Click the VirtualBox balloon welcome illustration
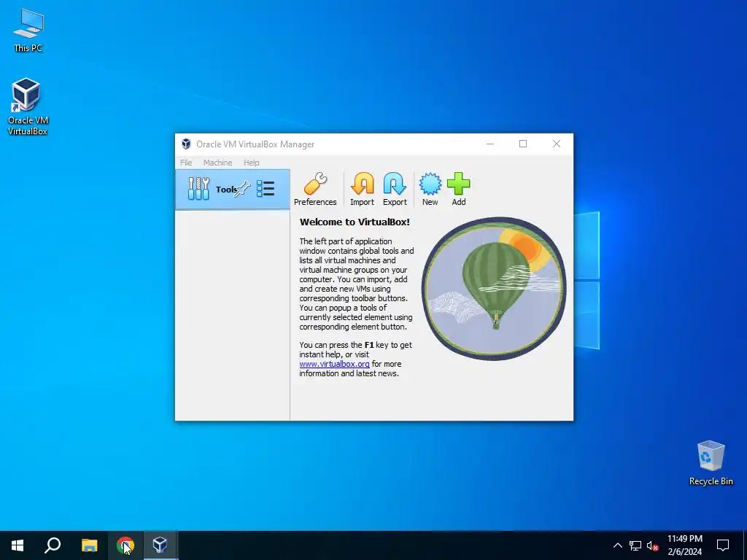Viewport: 747px width, 560px height. pos(494,289)
